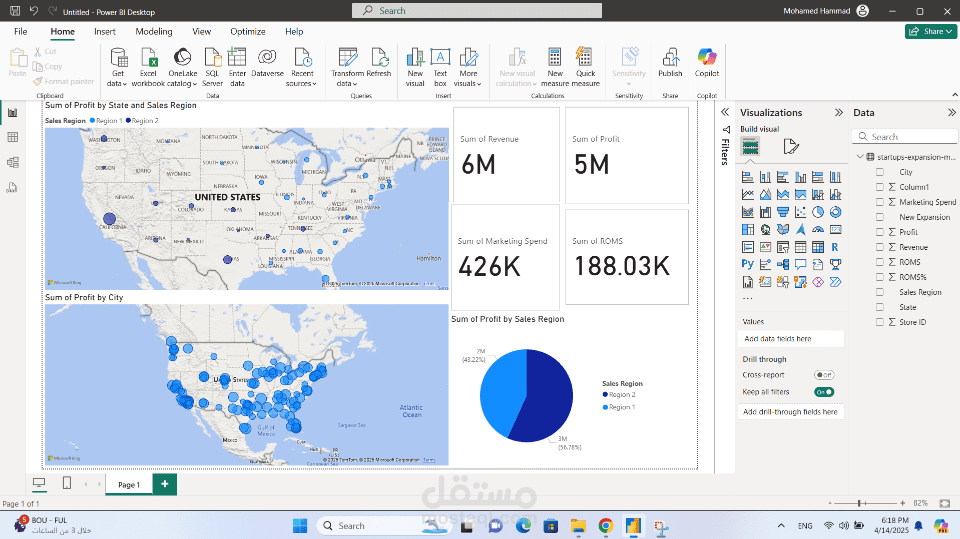Add a new page with plus button

(x=165, y=484)
